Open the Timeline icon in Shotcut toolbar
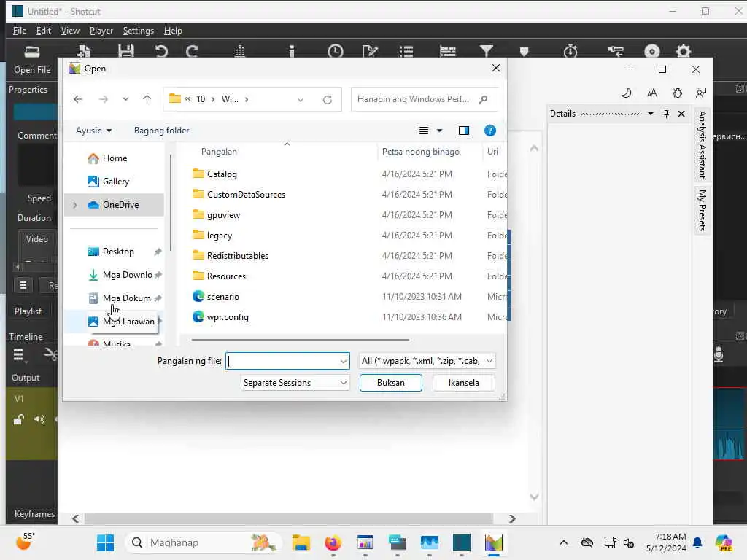This screenshot has height=560, width=747. pyautogui.click(x=448, y=51)
